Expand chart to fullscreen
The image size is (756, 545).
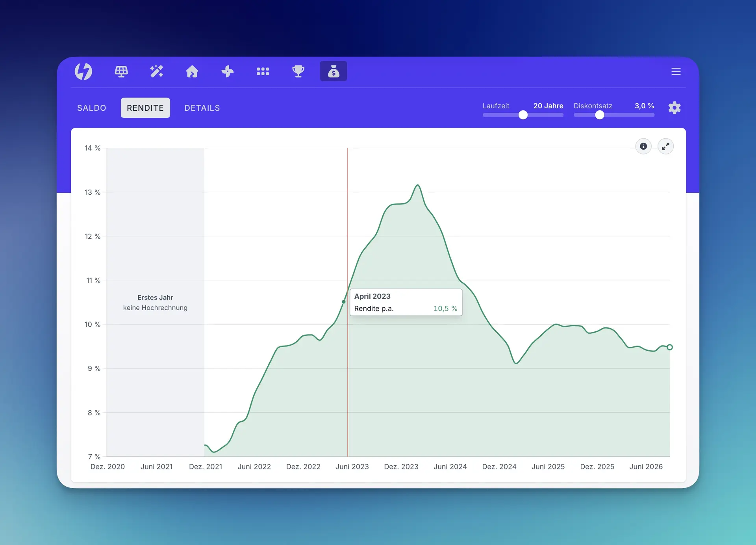(x=666, y=146)
